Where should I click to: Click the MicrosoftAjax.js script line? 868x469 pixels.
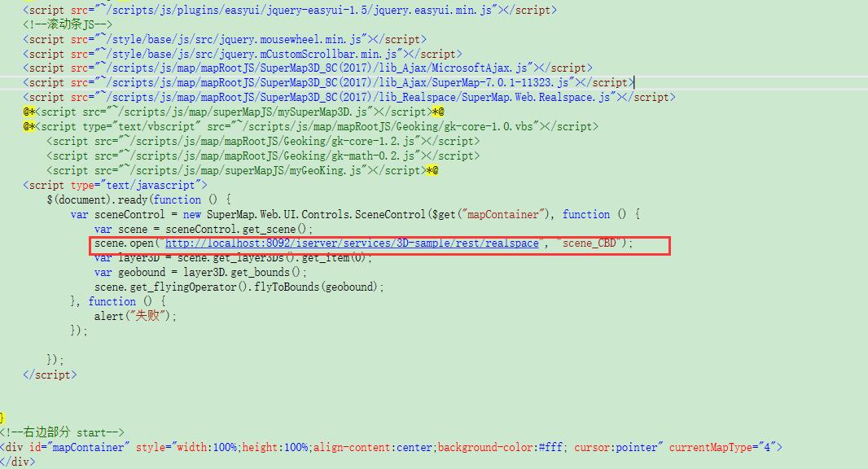307,68
